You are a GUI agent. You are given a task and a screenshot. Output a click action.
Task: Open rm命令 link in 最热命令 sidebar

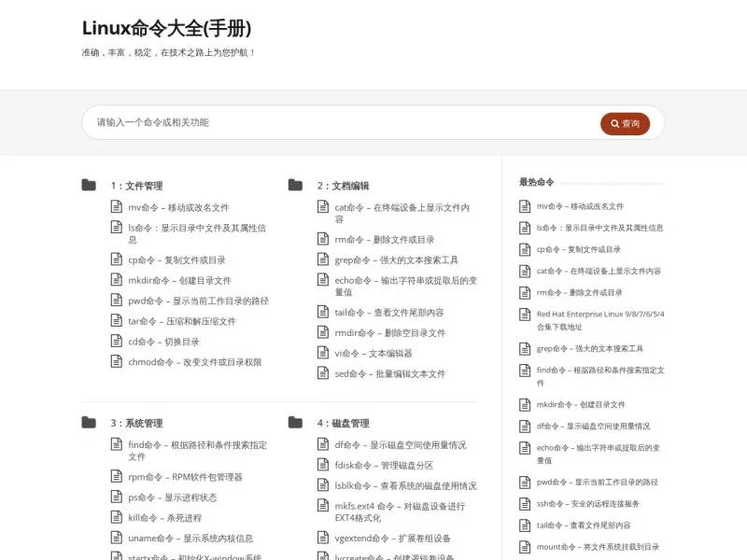[580, 292]
